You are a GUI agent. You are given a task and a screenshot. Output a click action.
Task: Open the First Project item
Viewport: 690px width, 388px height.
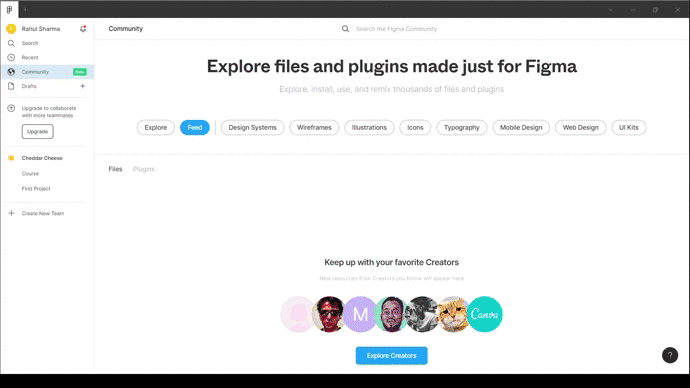(36, 189)
